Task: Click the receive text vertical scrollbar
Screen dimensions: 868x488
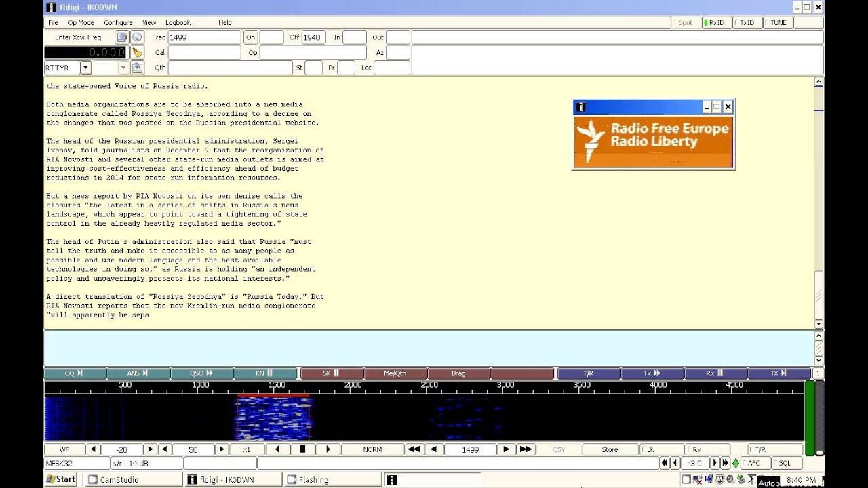Action: [x=818, y=203]
